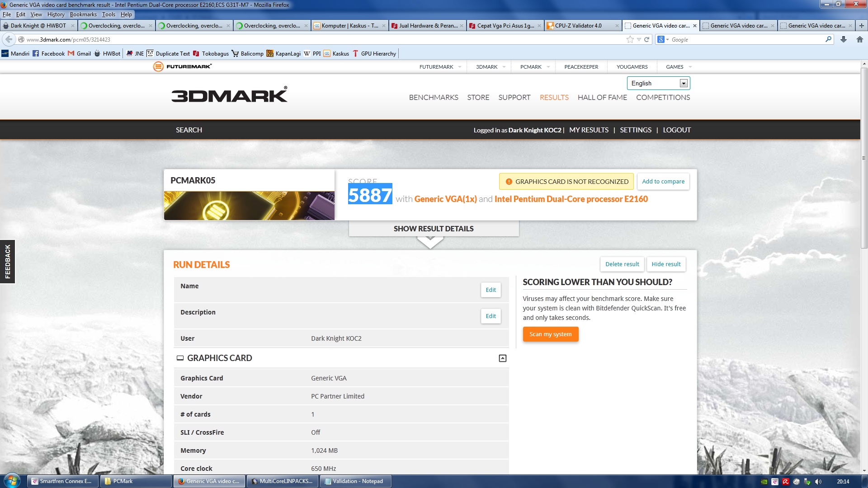Open the English language dropdown
This screenshot has width=868, height=488.
click(x=659, y=83)
